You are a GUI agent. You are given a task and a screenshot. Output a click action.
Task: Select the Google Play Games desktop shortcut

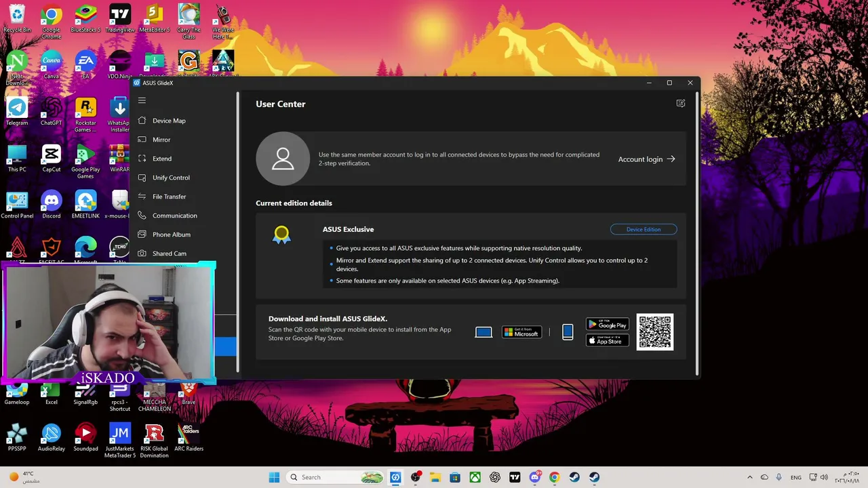tap(85, 161)
